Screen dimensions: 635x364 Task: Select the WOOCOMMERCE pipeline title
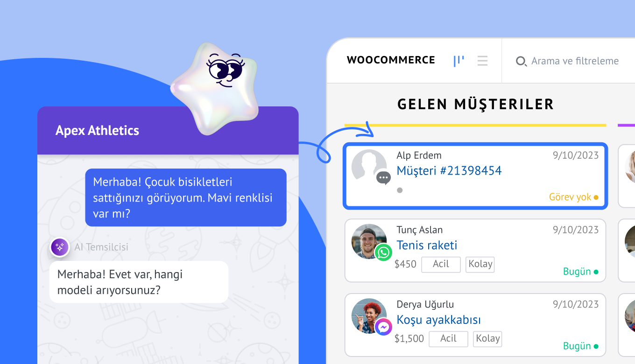tap(391, 60)
